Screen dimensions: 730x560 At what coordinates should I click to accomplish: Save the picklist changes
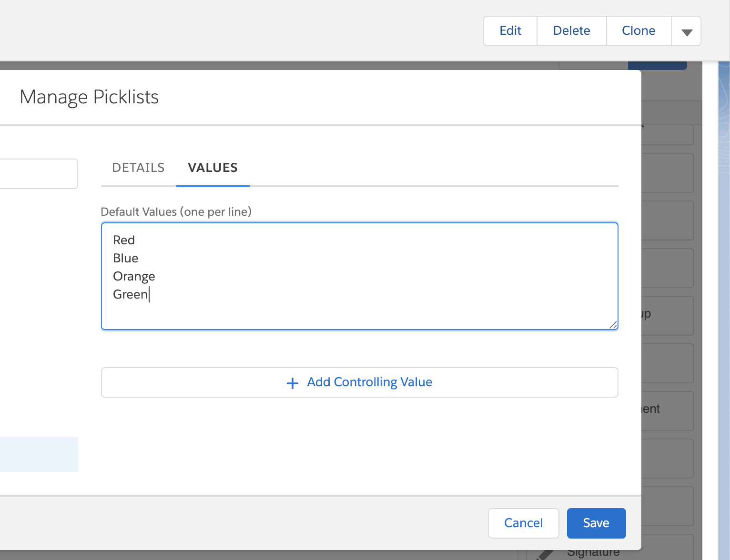point(596,523)
